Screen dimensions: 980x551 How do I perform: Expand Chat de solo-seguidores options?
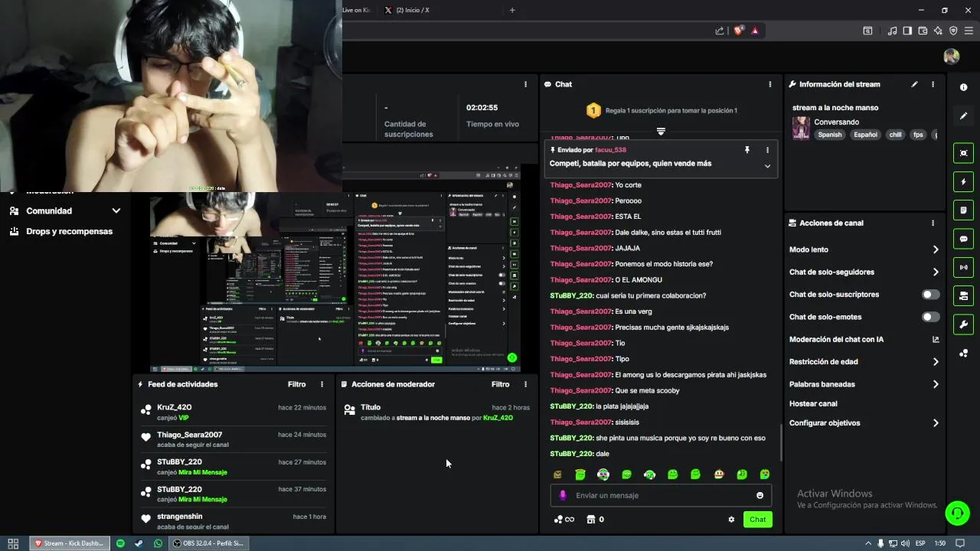(935, 272)
